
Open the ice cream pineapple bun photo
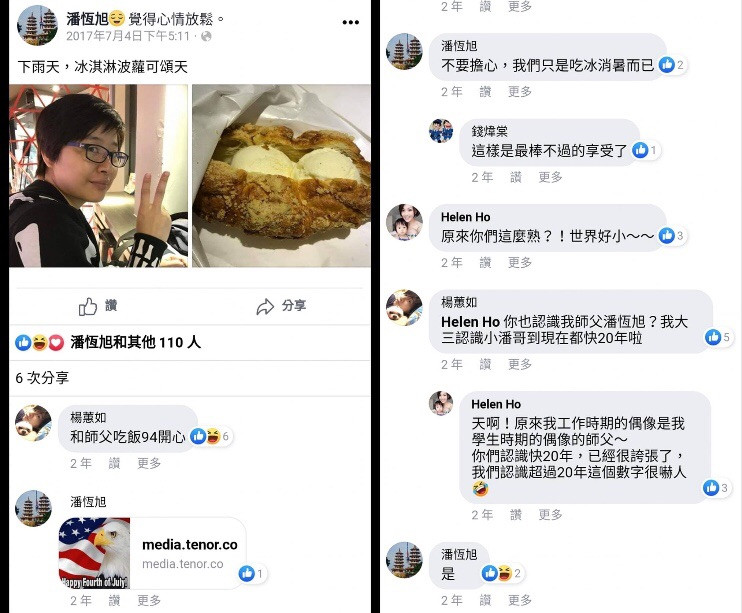point(281,176)
